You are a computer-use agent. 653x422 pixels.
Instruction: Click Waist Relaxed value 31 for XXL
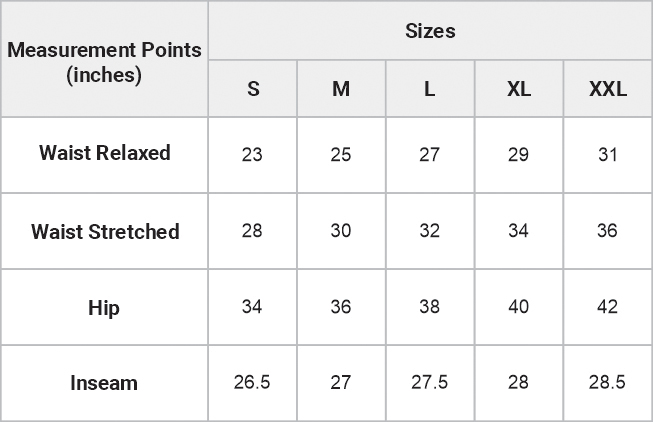(x=607, y=155)
